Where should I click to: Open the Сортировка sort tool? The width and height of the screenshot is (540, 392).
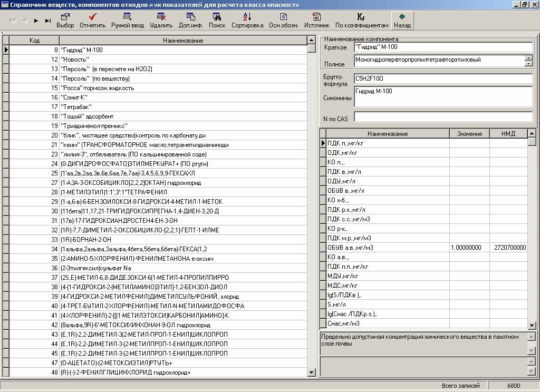coord(247,17)
